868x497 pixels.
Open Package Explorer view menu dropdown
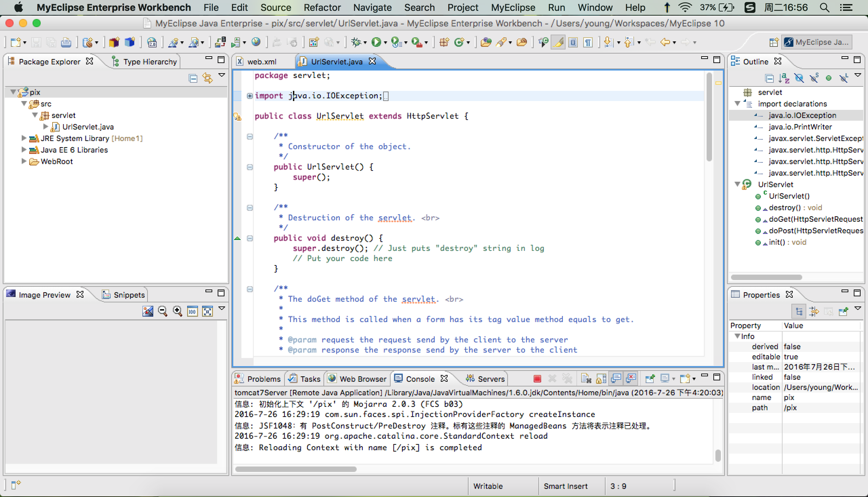click(222, 75)
